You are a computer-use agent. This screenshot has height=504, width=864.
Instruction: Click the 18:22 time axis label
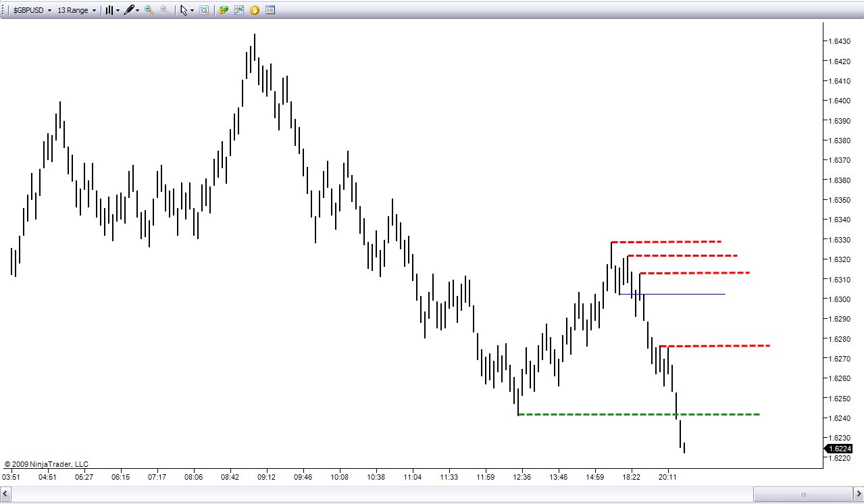pyautogui.click(x=631, y=477)
